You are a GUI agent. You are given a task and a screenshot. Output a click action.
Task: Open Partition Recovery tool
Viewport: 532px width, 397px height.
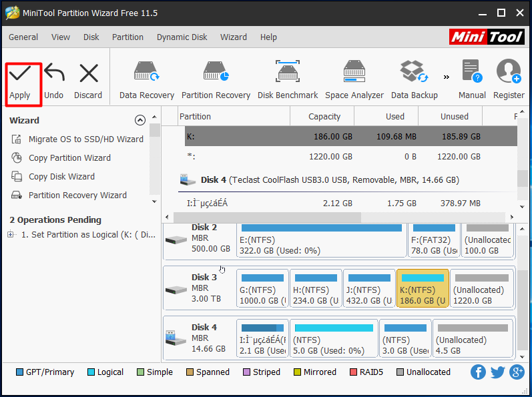click(x=216, y=80)
